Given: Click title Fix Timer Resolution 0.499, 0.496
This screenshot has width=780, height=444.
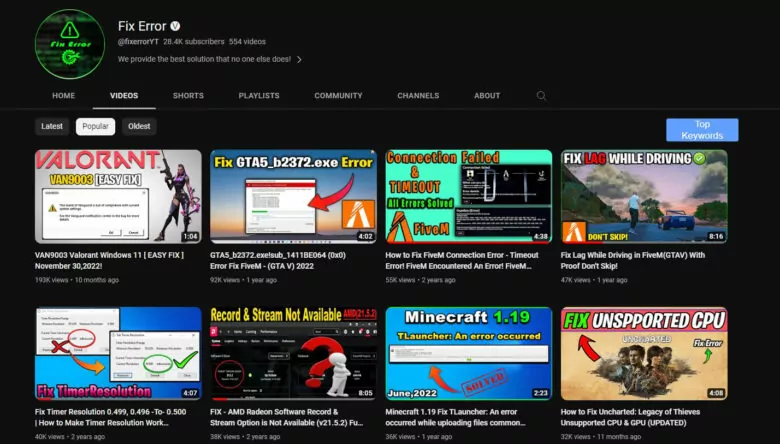Looking at the screenshot, I should pyautogui.click(x=110, y=417).
